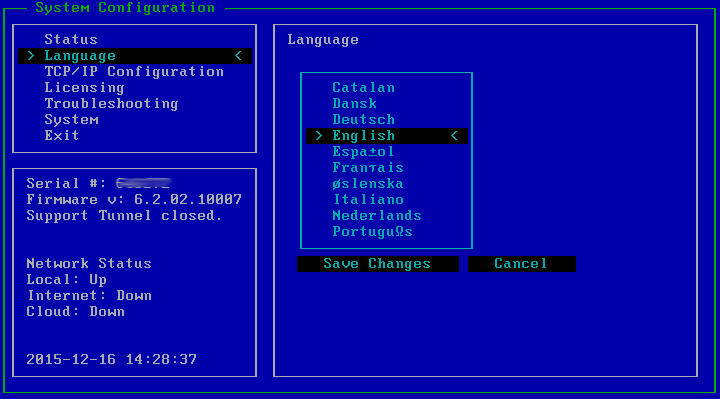Open TCP/IP Configuration menu item
Image resolution: width=720 pixels, height=399 pixels.
(134, 72)
